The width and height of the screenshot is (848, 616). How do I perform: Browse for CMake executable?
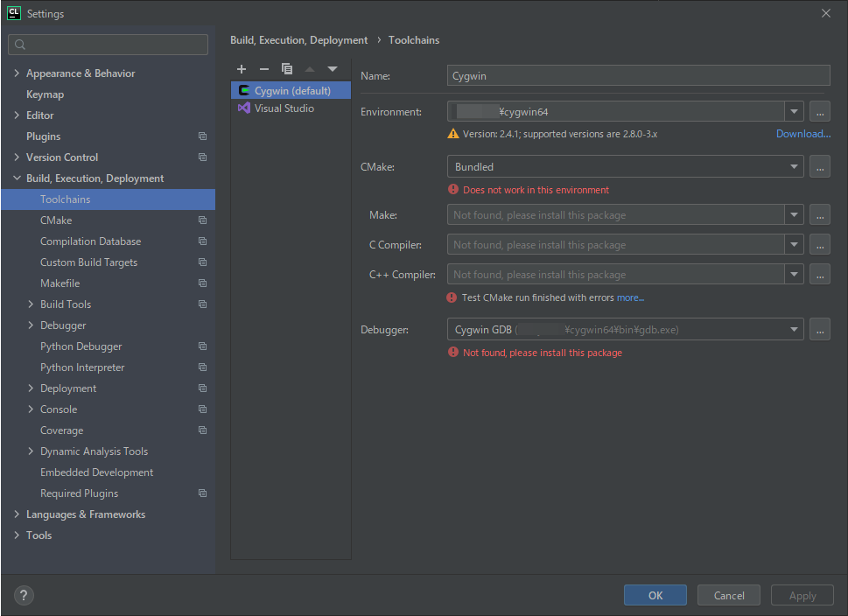820,166
